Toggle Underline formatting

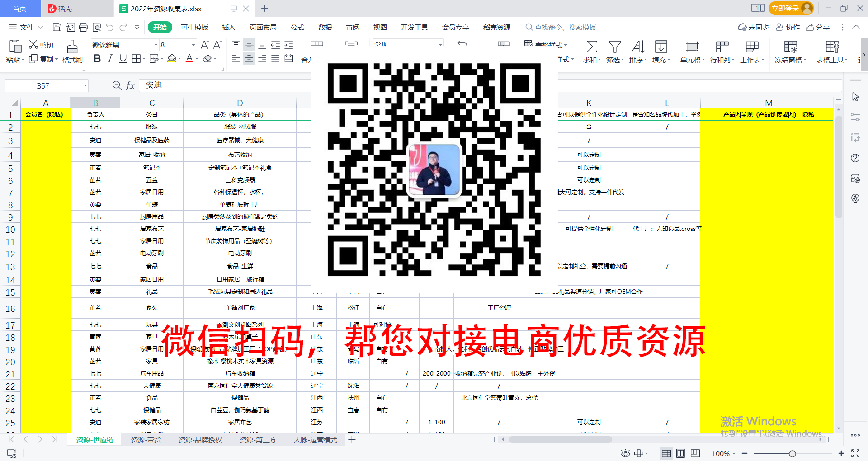click(123, 59)
